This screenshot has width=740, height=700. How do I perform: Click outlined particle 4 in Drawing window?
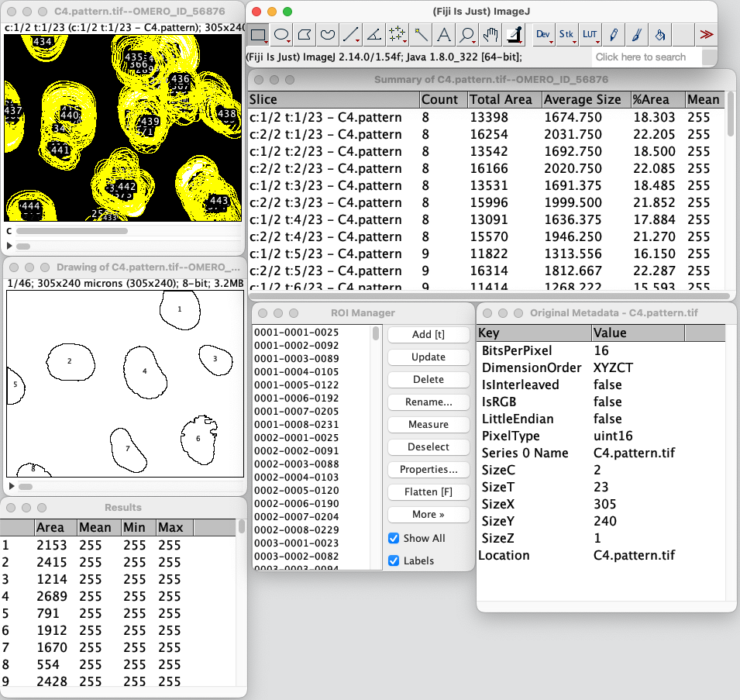point(144,372)
